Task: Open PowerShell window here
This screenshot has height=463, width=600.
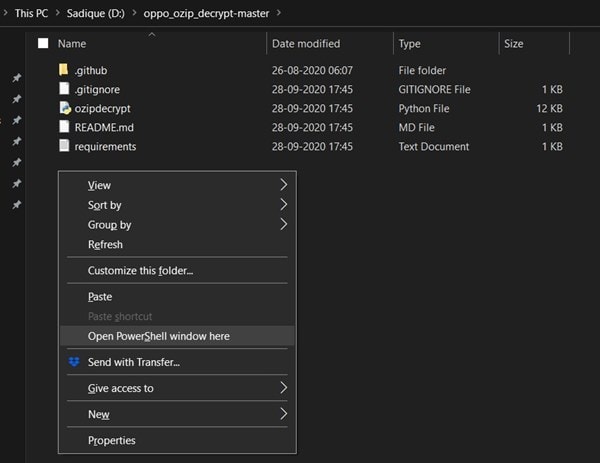Action: pyautogui.click(x=177, y=336)
